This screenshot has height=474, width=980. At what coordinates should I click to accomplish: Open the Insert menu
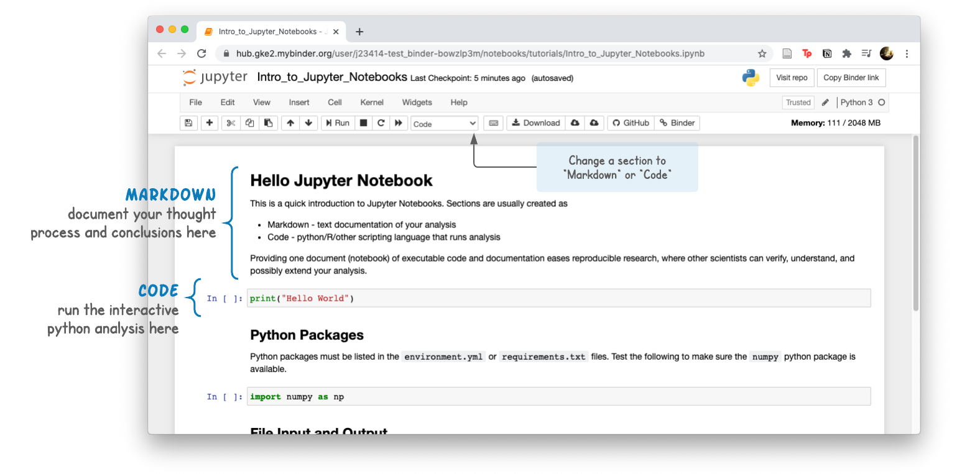coord(299,103)
